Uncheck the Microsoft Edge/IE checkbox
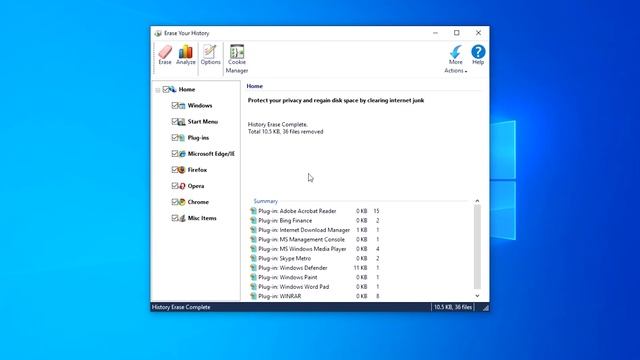 click(x=175, y=154)
